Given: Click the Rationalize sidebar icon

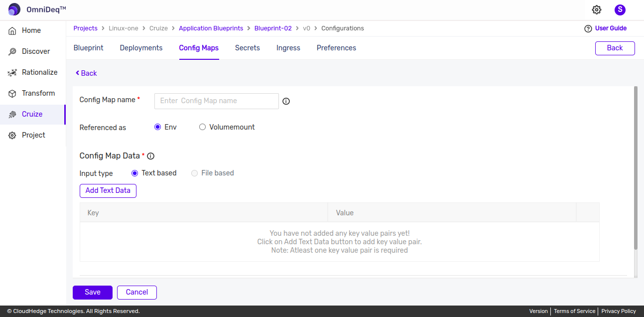Looking at the screenshot, I should coord(12,72).
